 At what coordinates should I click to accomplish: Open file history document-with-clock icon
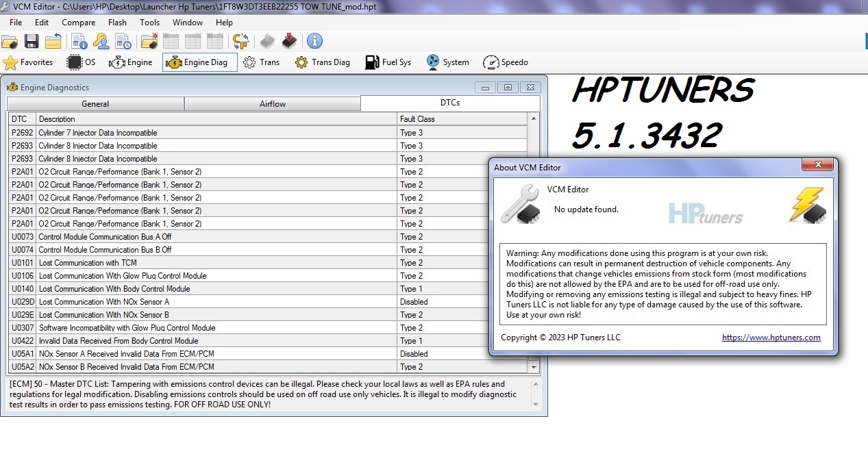123,41
